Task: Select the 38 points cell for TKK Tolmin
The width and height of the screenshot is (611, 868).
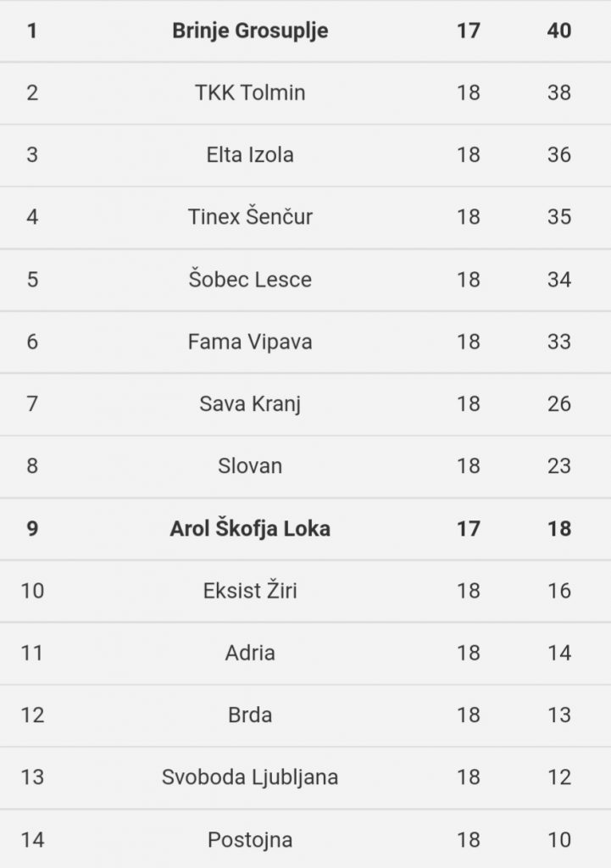Action: tap(559, 92)
